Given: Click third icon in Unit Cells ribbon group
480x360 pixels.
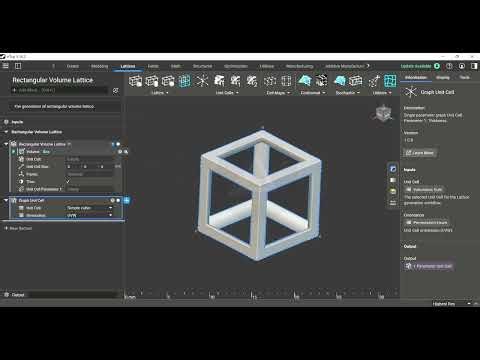Looking at the screenshot, I should coord(235,81).
